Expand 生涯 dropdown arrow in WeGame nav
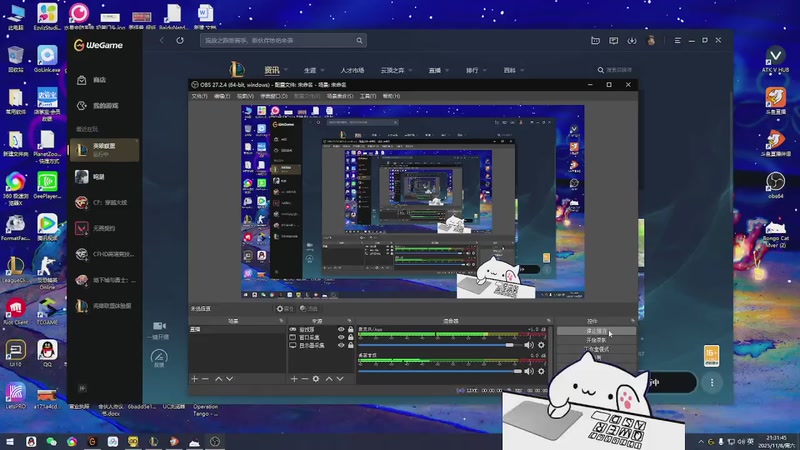This screenshot has height=450, width=800. coord(322,70)
